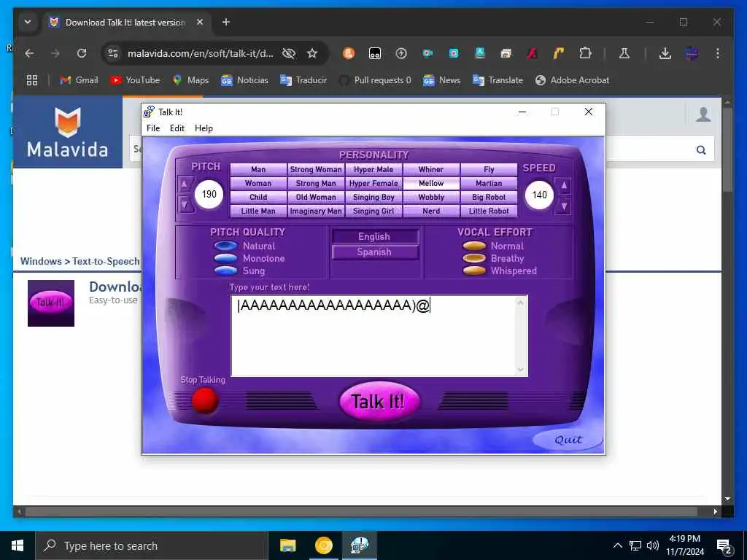Select the Whiner personality
The width and height of the screenshot is (747, 560).
431,169
